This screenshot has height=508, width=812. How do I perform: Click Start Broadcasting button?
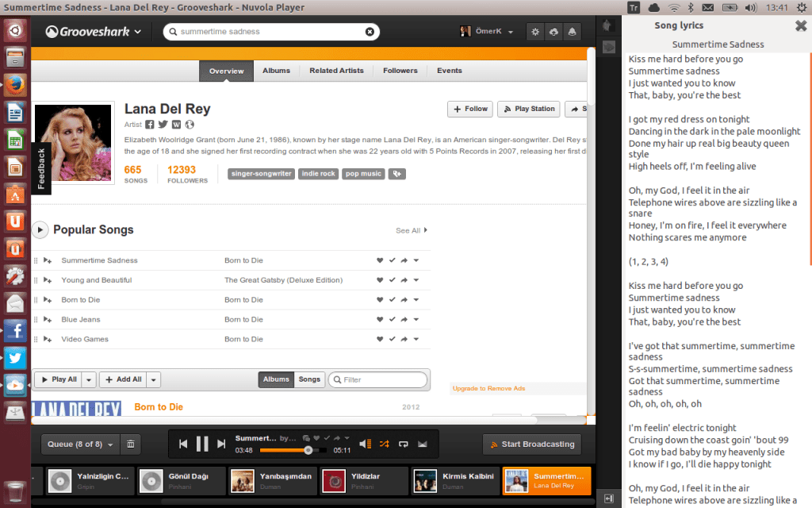(532, 444)
